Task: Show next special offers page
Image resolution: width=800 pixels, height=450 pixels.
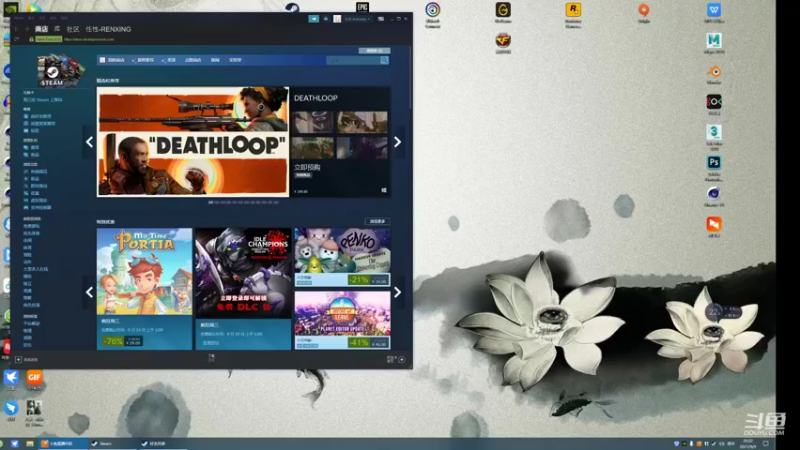Action: click(x=397, y=292)
